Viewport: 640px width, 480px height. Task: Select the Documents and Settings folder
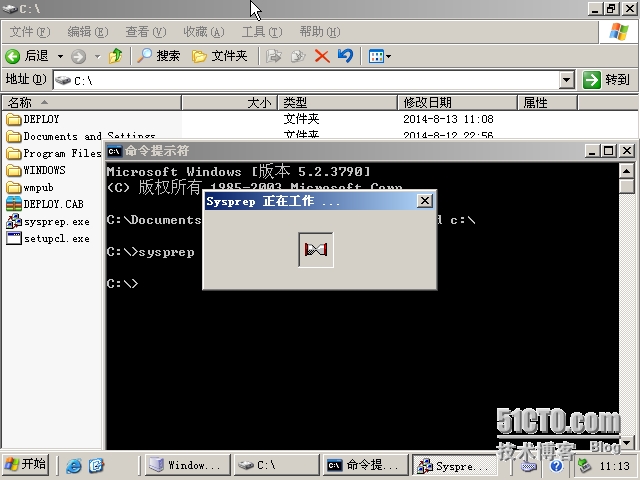(x=81, y=136)
